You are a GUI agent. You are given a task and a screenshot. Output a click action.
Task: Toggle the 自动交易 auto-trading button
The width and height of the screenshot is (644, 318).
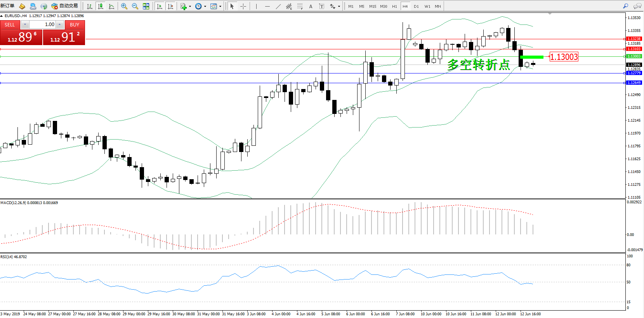pyautogui.click(x=65, y=6)
